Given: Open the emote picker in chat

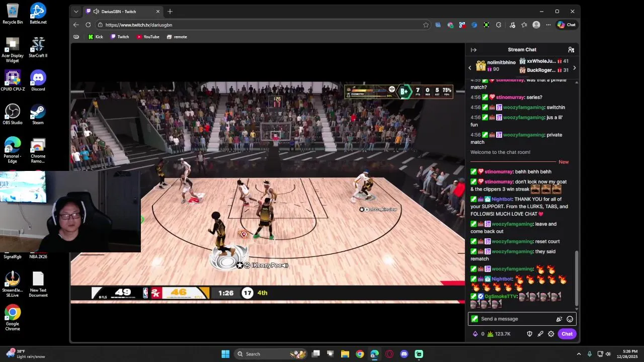Looking at the screenshot, I should [x=570, y=319].
